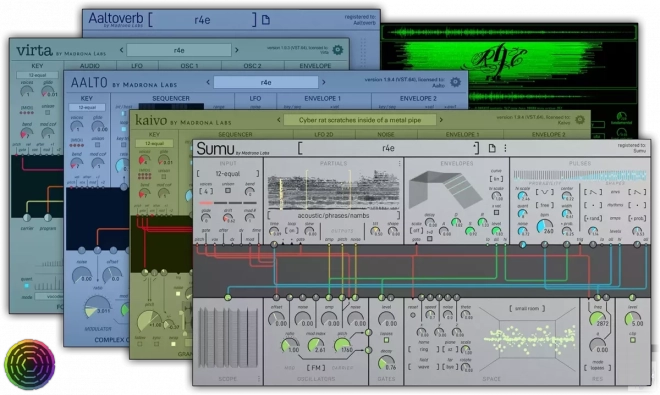Click the Sumu preset file icon
Screen dimensions: 660x395
coord(492,148)
